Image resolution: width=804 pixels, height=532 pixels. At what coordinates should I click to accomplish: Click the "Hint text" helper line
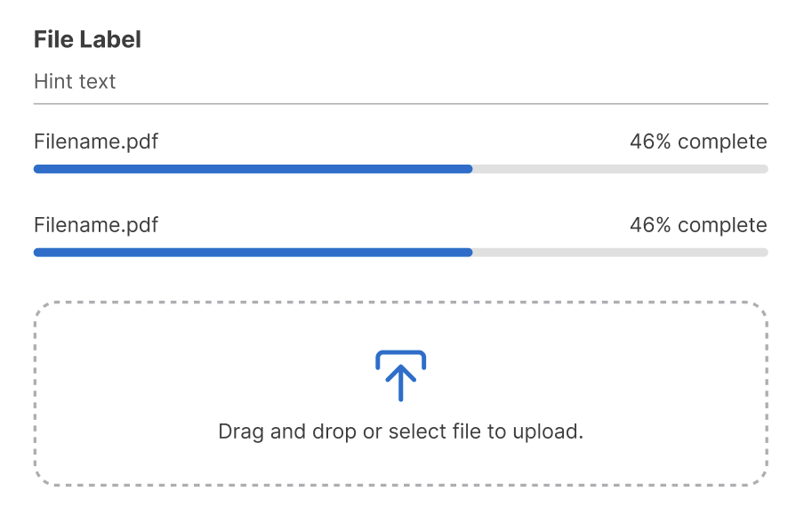point(75,82)
